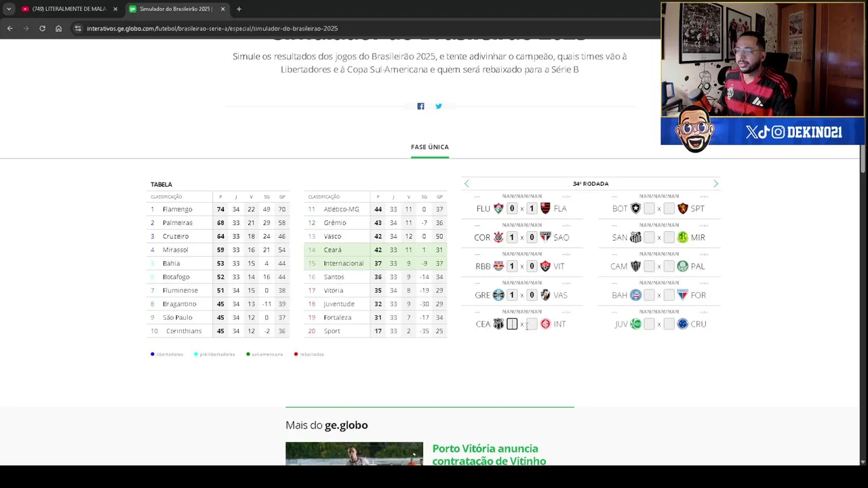Reload the page with the browser refresh button
Screen dimensions: 868x488
pyautogui.click(x=42, y=28)
